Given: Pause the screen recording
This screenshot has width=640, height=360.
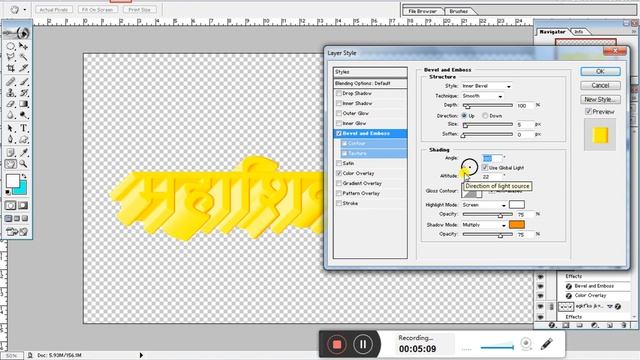Looking at the screenshot, I should tap(362, 345).
